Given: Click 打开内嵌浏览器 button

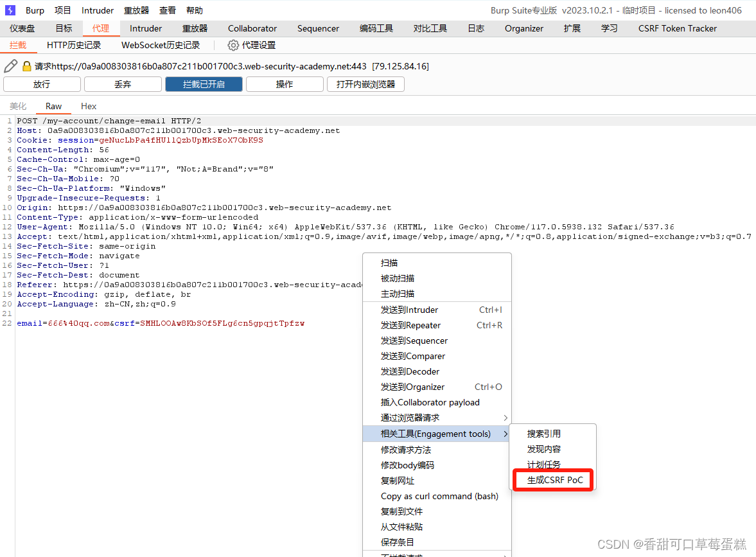Looking at the screenshot, I should [365, 84].
